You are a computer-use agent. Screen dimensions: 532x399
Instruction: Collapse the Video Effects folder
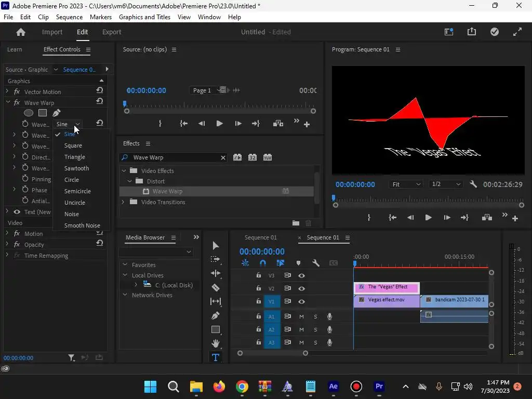[124, 170]
